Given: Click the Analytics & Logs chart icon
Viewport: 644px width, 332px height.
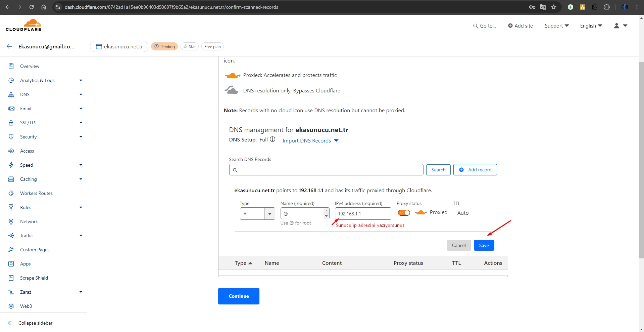Looking at the screenshot, I should click(x=11, y=80).
